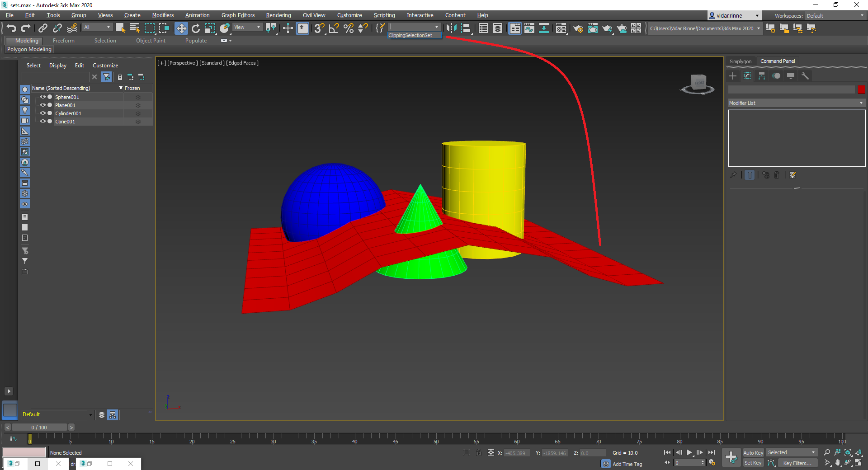Select the Select and Move tool
The image size is (868, 470).
[181, 28]
